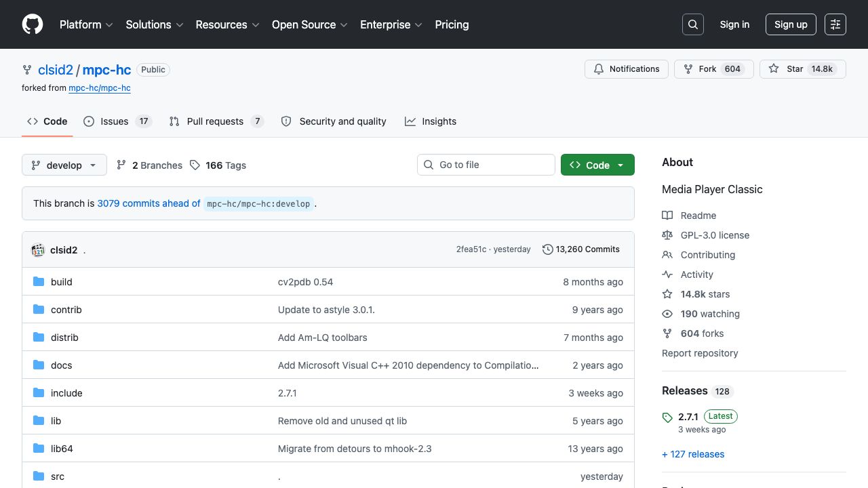Click the src folder icon
Image resolution: width=868 pixels, height=488 pixels.
pos(39,476)
